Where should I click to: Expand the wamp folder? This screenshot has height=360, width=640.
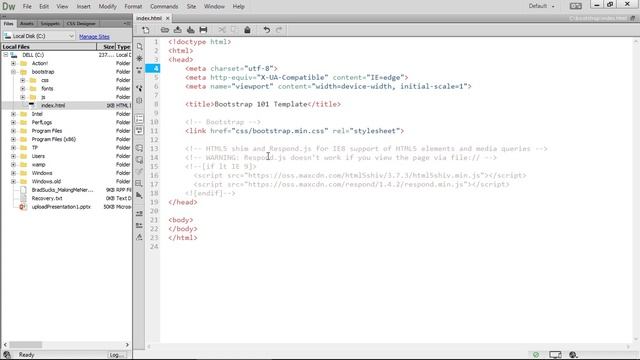click(x=13, y=164)
